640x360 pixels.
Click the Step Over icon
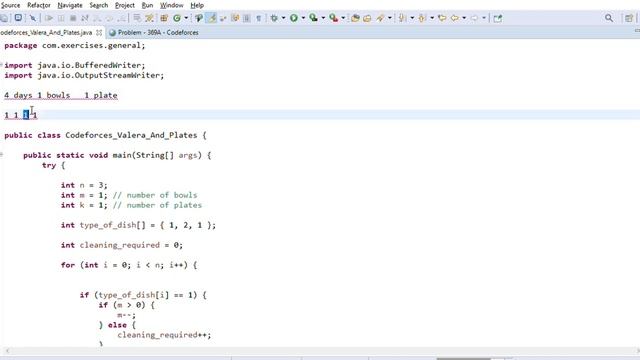point(109,18)
